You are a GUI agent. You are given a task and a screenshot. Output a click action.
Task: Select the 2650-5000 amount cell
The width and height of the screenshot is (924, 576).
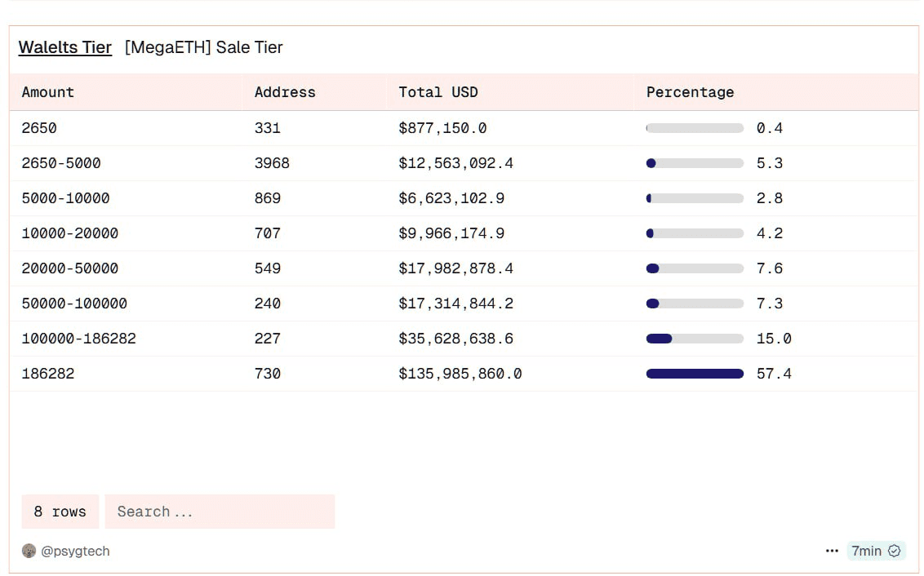(x=61, y=163)
